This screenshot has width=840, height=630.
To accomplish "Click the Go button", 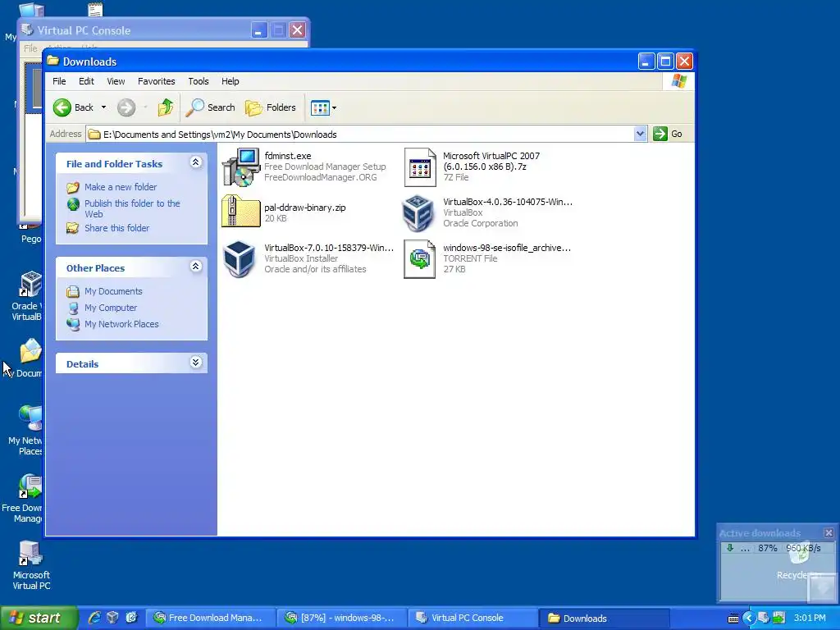I will pos(668,134).
